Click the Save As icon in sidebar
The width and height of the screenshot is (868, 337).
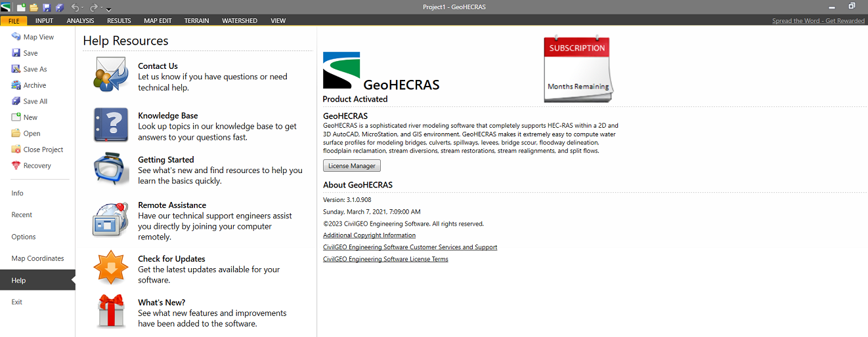(16, 69)
